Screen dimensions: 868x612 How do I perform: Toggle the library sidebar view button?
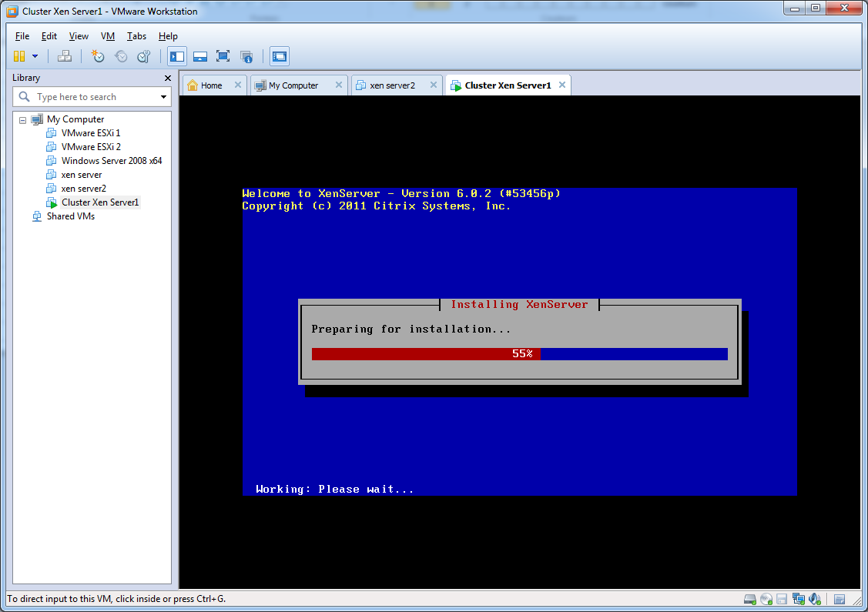(x=177, y=56)
